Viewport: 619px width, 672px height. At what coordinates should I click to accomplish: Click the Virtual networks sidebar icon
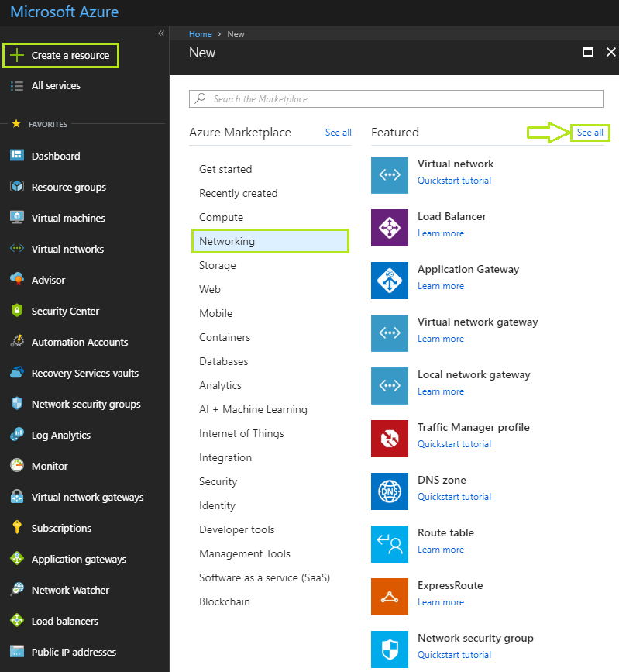pos(17,248)
